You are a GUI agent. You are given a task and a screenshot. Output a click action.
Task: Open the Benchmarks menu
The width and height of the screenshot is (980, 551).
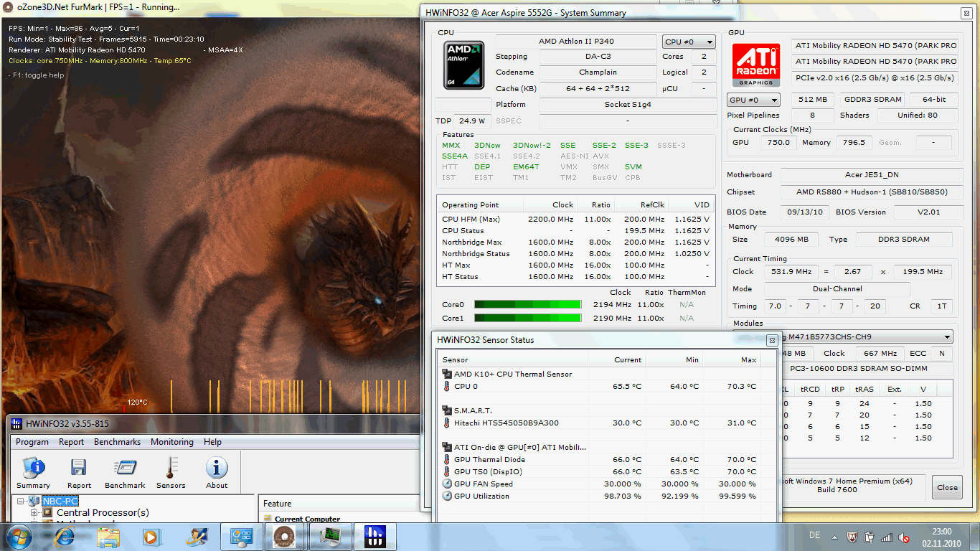tap(117, 442)
